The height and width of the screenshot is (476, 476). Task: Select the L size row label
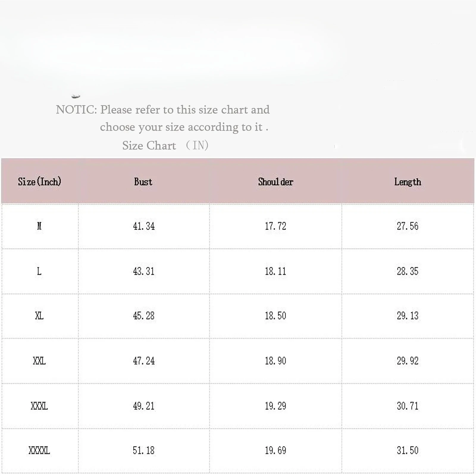[39, 271]
